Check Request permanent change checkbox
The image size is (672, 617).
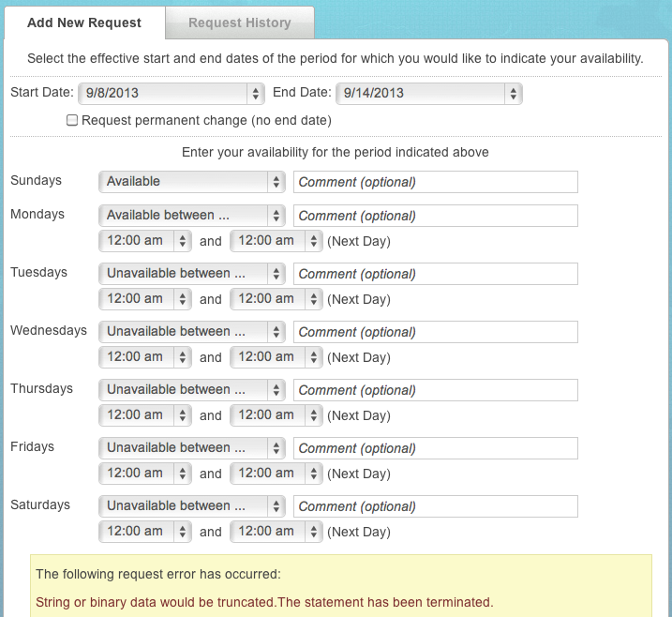tap(72, 120)
